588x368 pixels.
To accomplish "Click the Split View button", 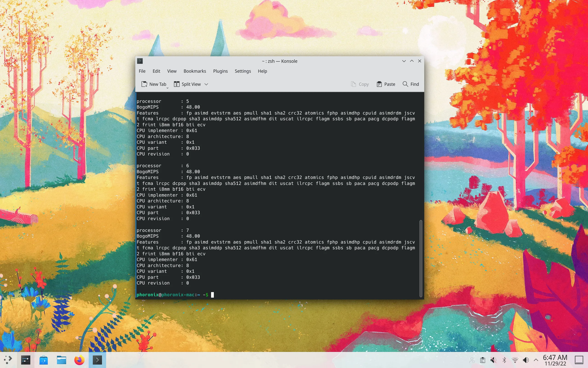I will 187,84.
